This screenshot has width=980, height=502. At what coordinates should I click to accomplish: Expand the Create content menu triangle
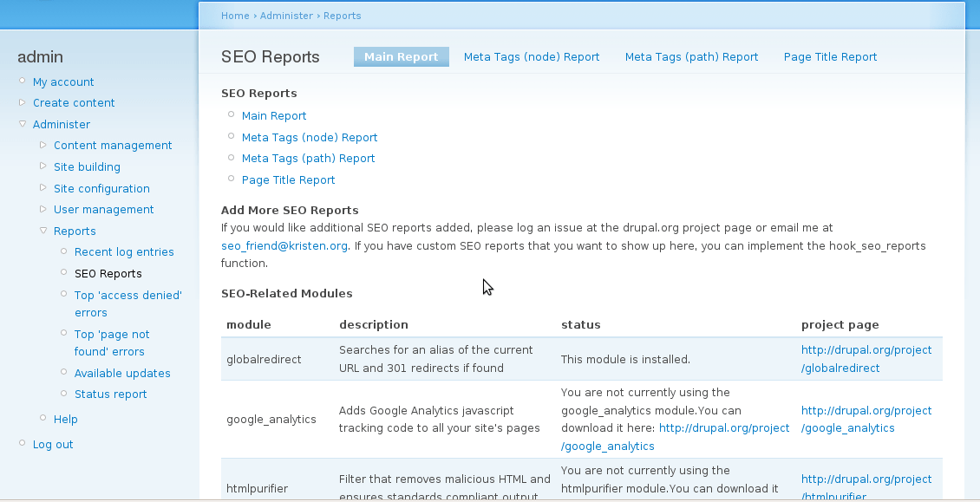point(23,102)
